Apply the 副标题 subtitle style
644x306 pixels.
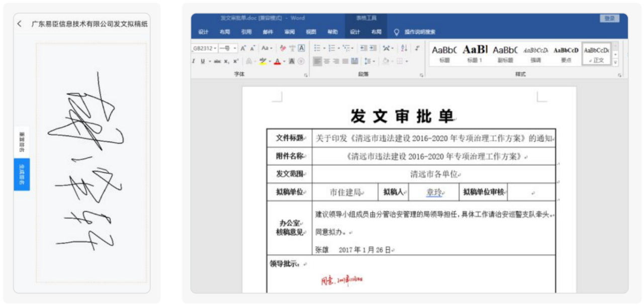[505, 54]
